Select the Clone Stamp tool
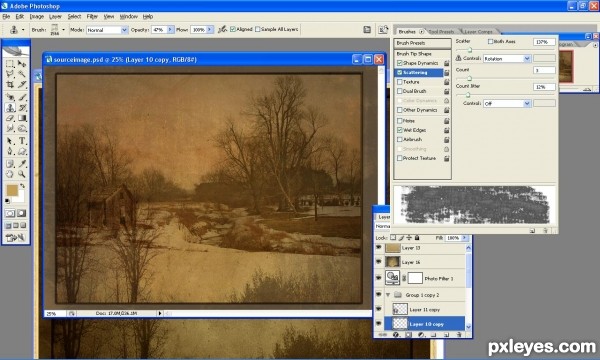This screenshot has width=600, height=360. pyautogui.click(x=10, y=108)
